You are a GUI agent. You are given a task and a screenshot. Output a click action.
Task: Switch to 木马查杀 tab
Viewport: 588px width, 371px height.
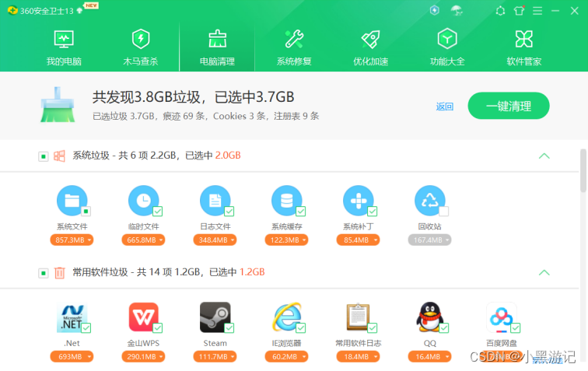coord(141,47)
